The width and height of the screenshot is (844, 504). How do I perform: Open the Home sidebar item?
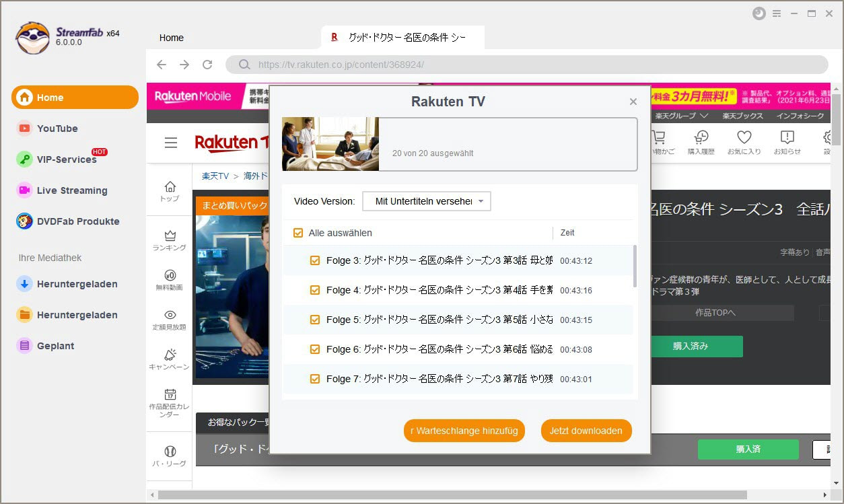point(75,98)
